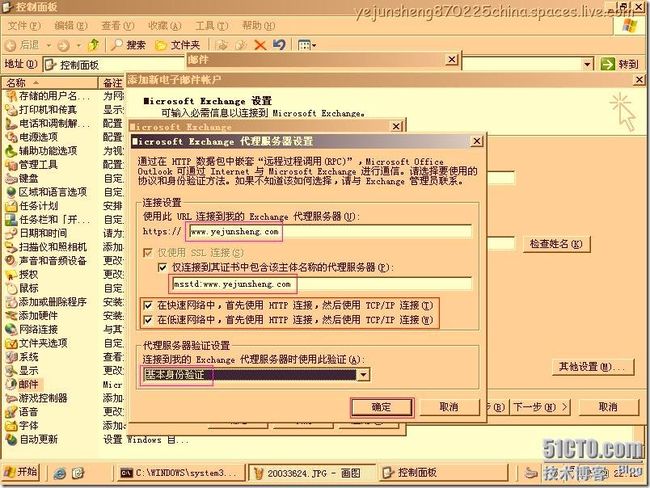The height and width of the screenshot is (488, 650).
Task: Open the Views toolbar dropdown icon
Action: (307, 45)
